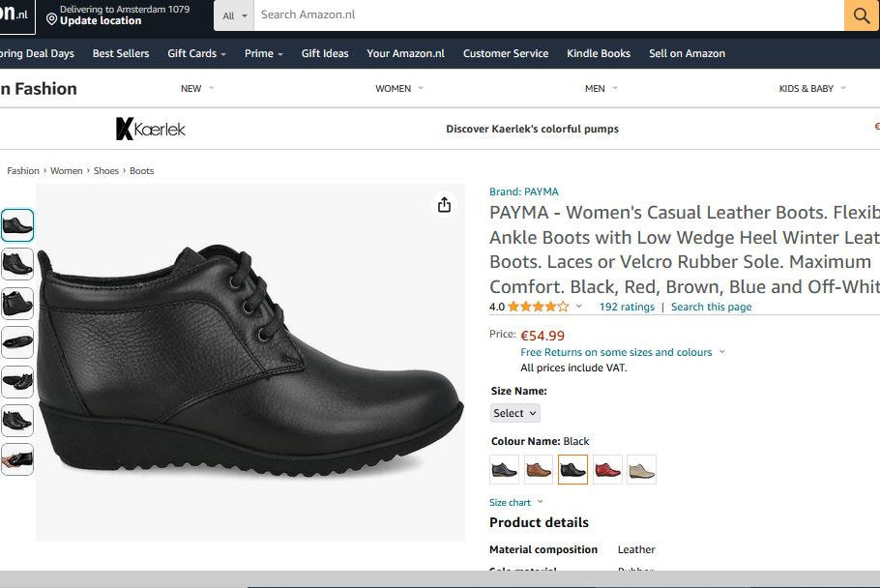
Task: Choose the red boot colour swatch
Action: 607,470
